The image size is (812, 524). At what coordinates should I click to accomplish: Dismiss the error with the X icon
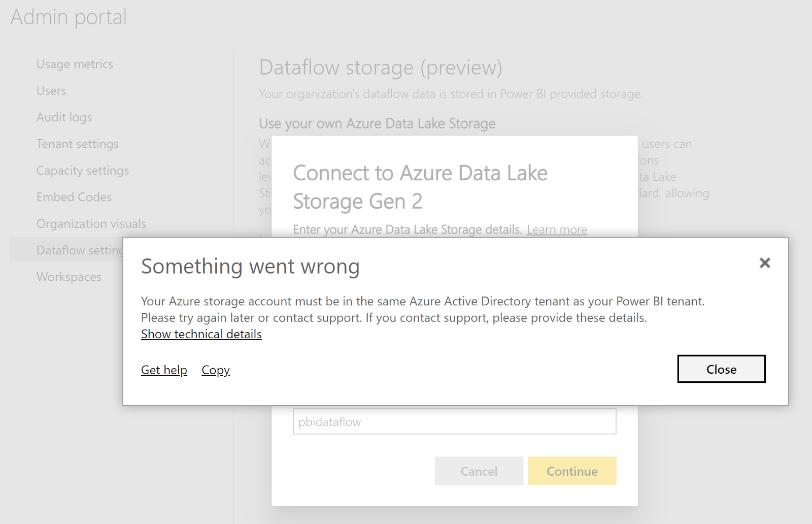tap(764, 263)
